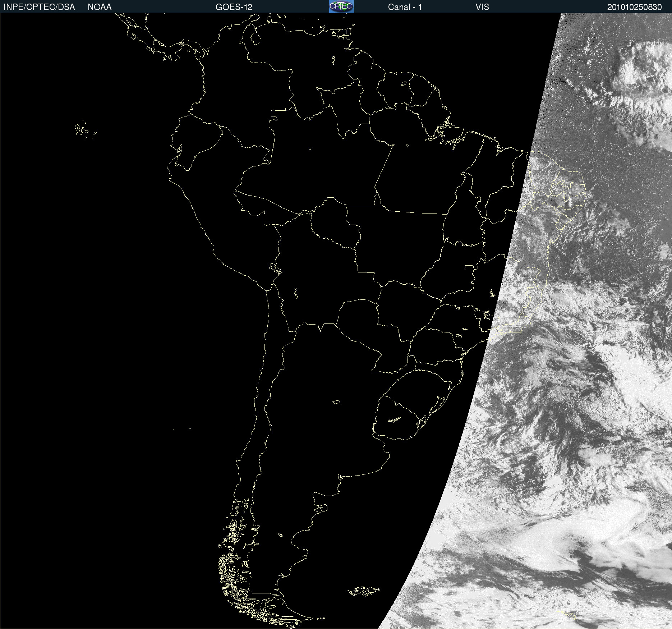The height and width of the screenshot is (629, 672).
Task: Select the GOES-12 satellite label
Action: click(x=234, y=7)
